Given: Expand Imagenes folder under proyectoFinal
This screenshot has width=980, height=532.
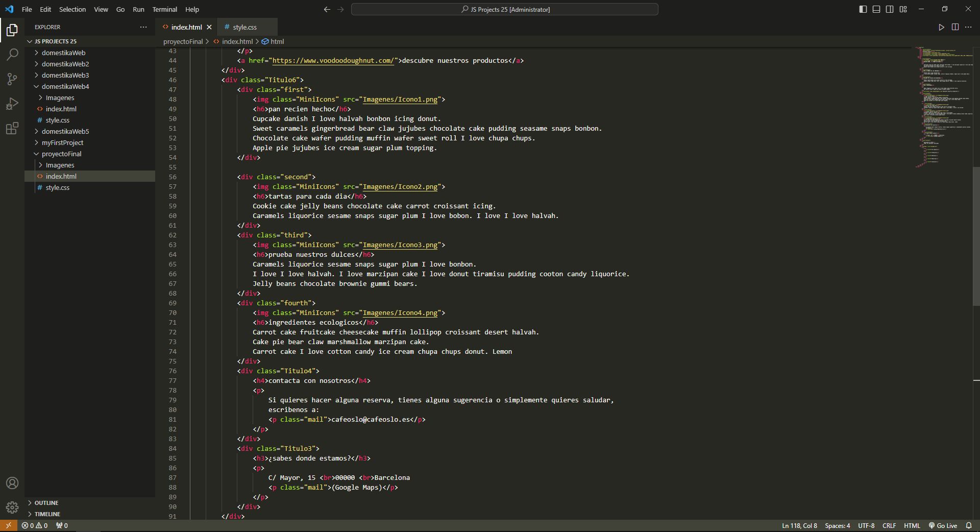Looking at the screenshot, I should 90,165.
